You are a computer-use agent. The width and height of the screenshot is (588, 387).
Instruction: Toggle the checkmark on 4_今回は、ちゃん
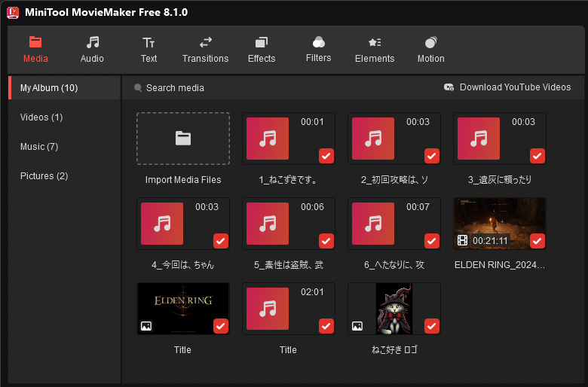221,241
